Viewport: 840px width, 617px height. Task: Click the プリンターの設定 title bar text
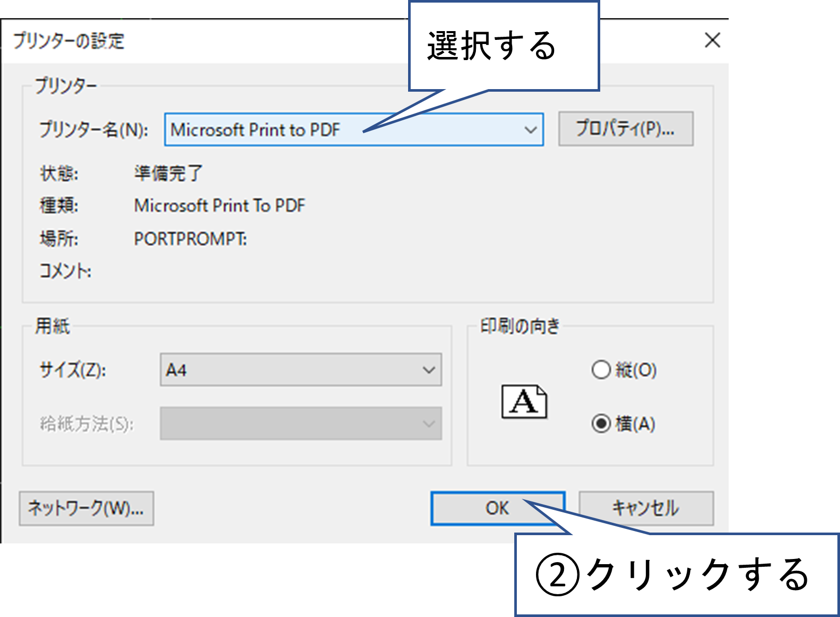click(x=68, y=41)
